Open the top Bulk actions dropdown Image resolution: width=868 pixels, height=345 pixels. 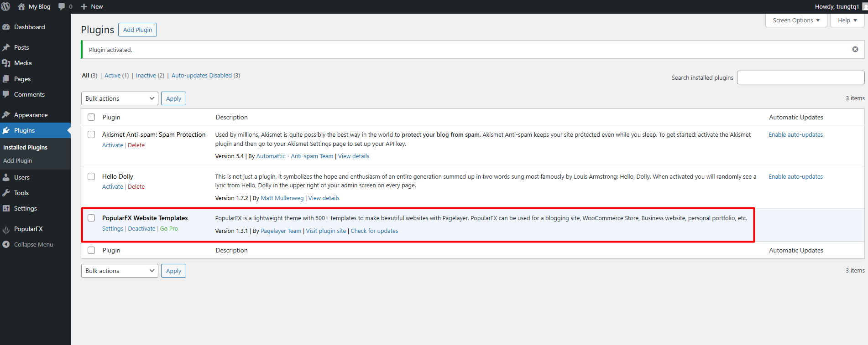point(120,98)
